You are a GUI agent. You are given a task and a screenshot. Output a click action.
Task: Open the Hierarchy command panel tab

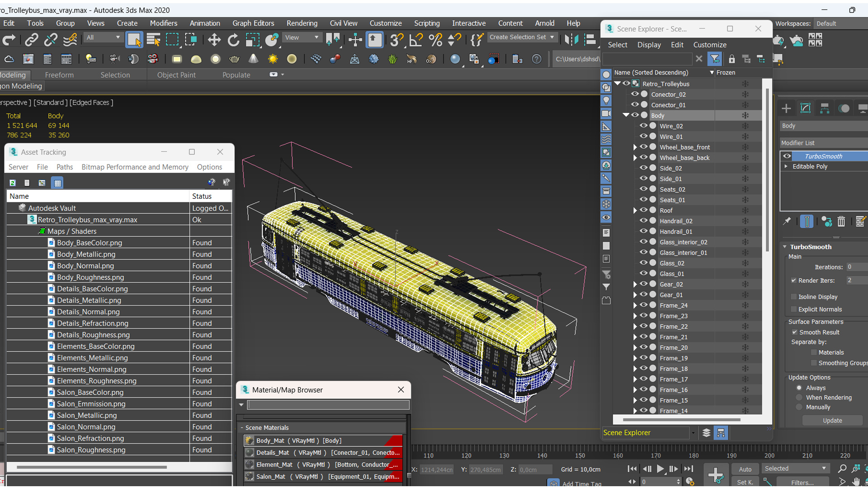coord(825,108)
